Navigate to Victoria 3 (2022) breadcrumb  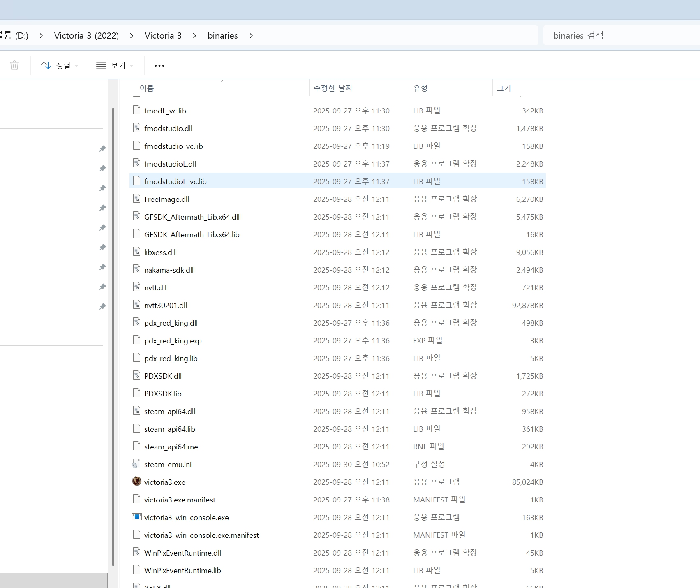pyautogui.click(x=86, y=36)
